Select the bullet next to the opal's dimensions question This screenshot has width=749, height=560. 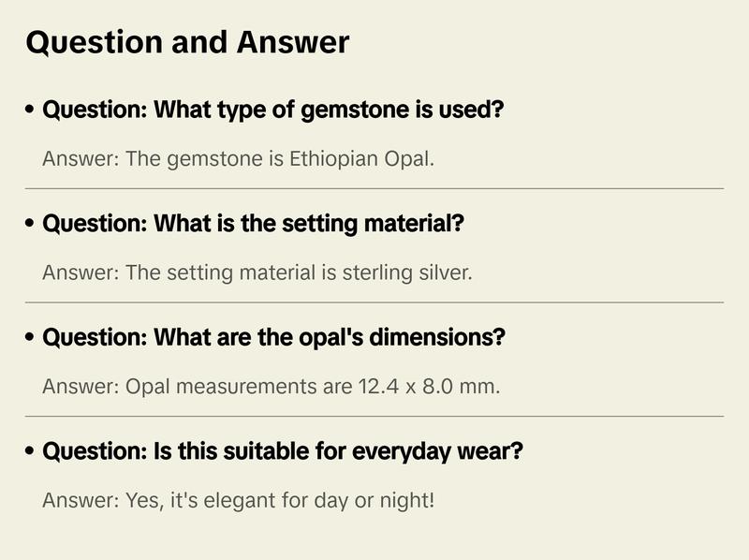pos(31,338)
